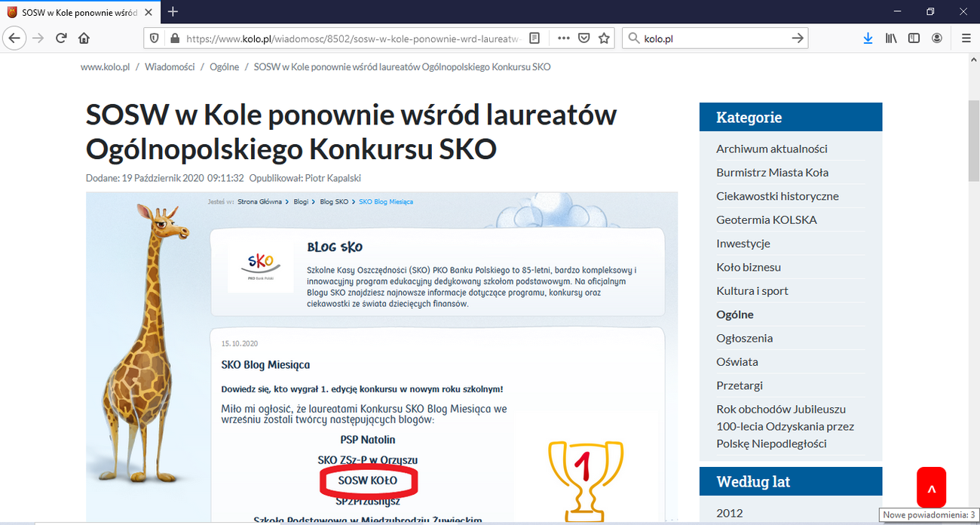Click the Nowe powiadomienia: 3 status tooltip
Image resolution: width=980 pixels, height=525 pixels.
[x=929, y=514]
